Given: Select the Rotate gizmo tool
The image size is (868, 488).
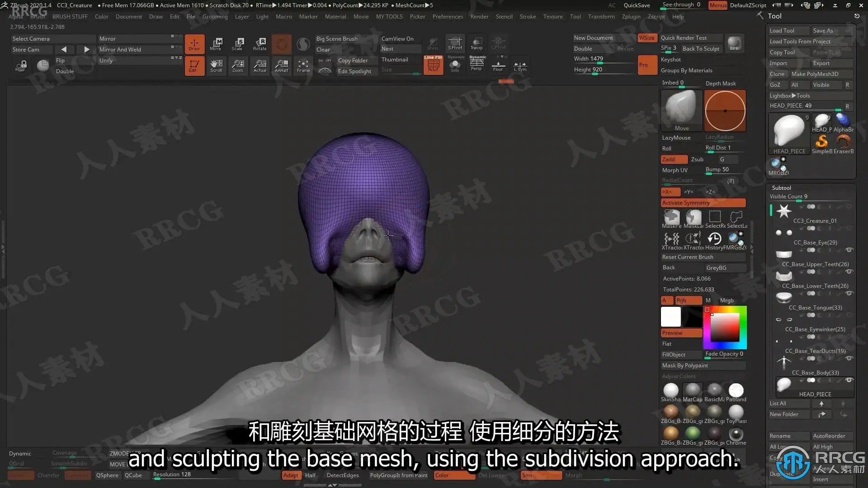Looking at the screenshot, I should click(x=260, y=44).
